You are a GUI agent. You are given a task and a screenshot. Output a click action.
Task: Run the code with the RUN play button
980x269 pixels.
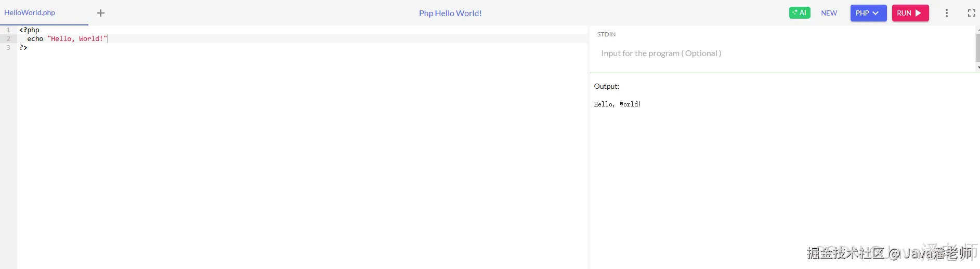click(x=910, y=13)
